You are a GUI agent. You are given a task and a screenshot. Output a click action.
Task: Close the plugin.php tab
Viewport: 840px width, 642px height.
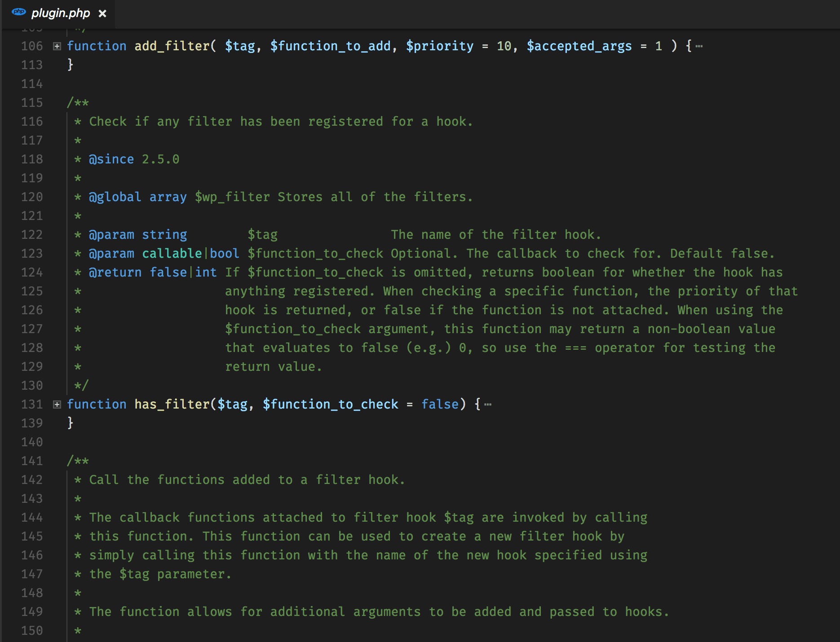pyautogui.click(x=102, y=13)
